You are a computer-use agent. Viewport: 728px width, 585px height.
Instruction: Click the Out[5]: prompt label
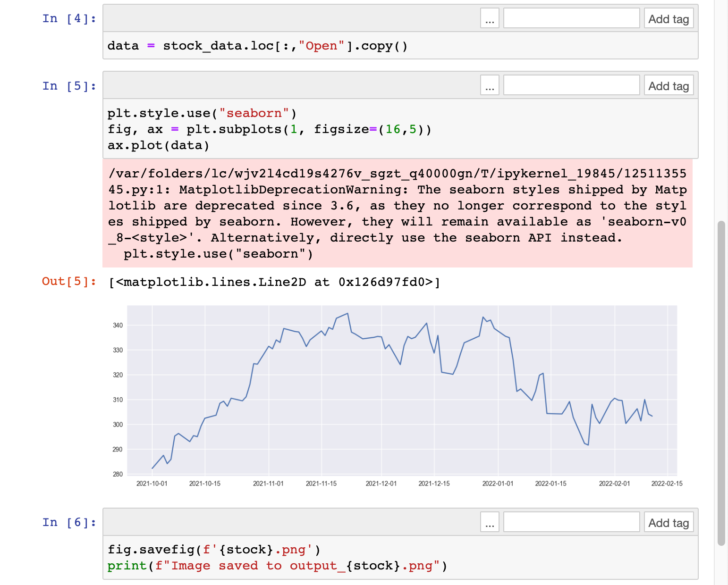tap(69, 281)
